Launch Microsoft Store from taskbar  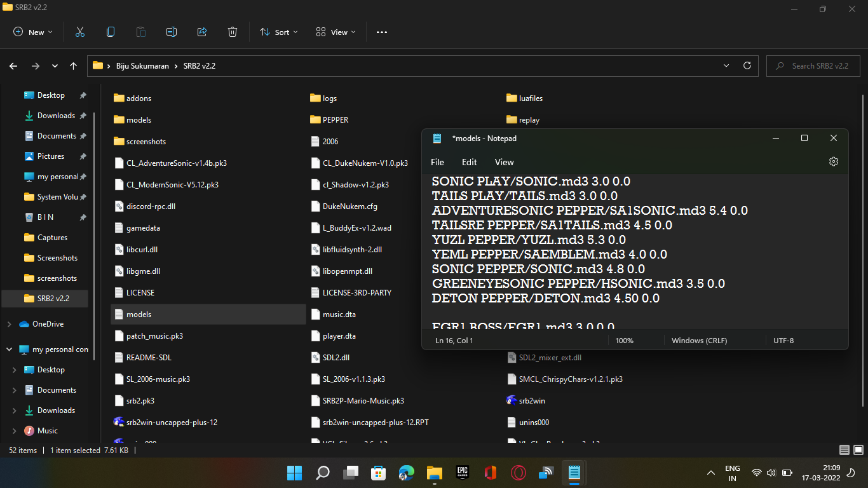[379, 473]
